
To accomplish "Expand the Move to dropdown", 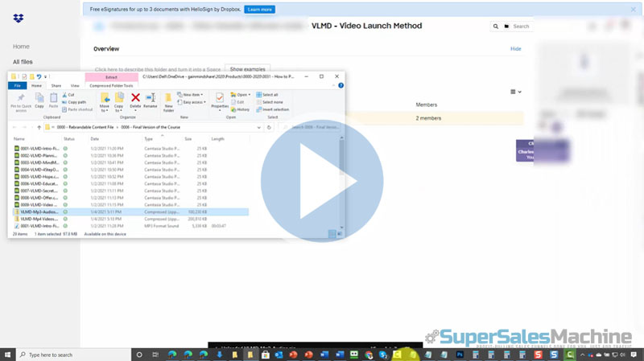I will (x=104, y=109).
